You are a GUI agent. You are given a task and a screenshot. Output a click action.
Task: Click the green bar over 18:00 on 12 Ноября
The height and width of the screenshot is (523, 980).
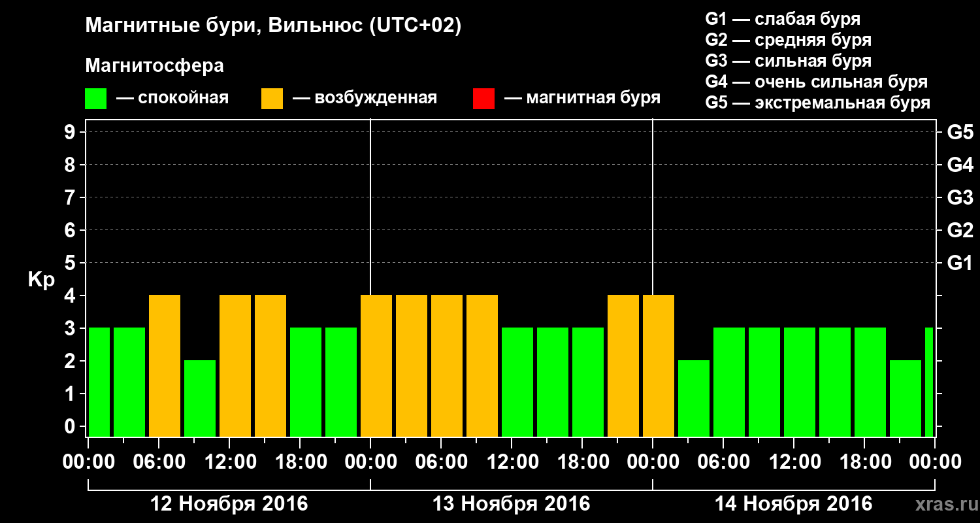(x=306, y=382)
